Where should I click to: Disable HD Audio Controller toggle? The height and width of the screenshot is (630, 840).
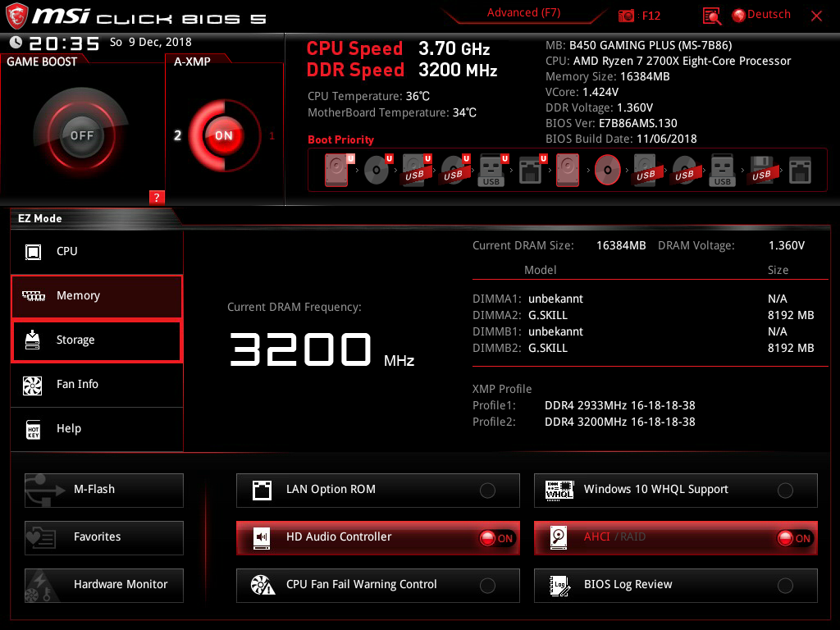click(x=497, y=538)
